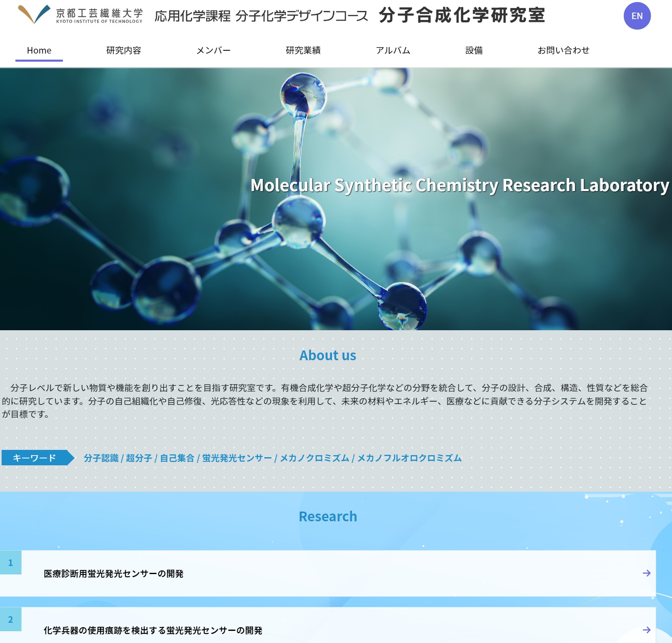Viewport: 672px width, 643px height.
Task: Switch language with the EN button
Action: click(x=637, y=16)
